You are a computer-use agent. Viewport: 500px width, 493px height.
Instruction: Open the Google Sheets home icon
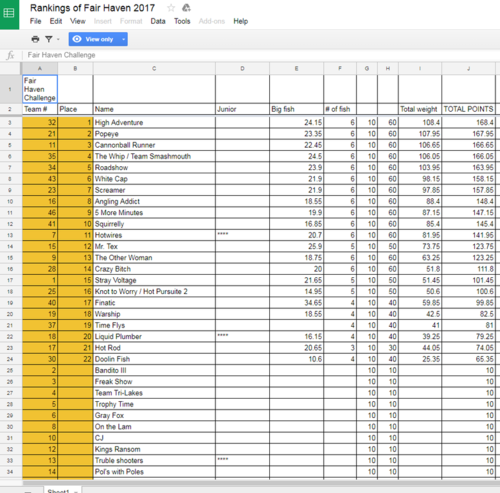pyautogui.click(x=9, y=13)
